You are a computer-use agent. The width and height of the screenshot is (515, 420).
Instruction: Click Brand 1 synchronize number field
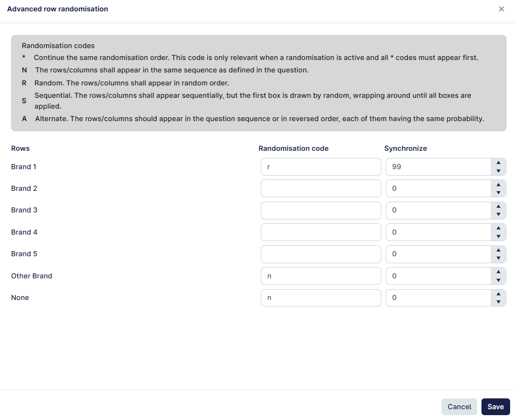pos(439,166)
